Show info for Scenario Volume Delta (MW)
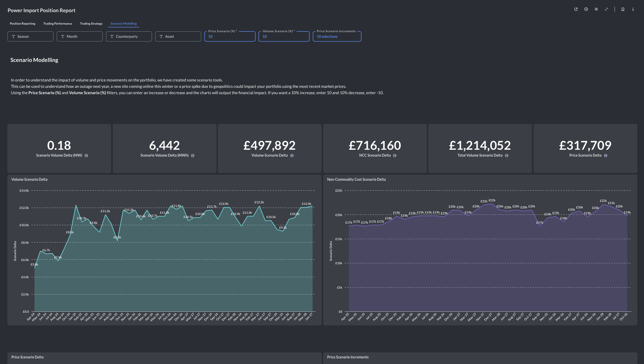Viewport: 644px width, 364px height. point(86,156)
